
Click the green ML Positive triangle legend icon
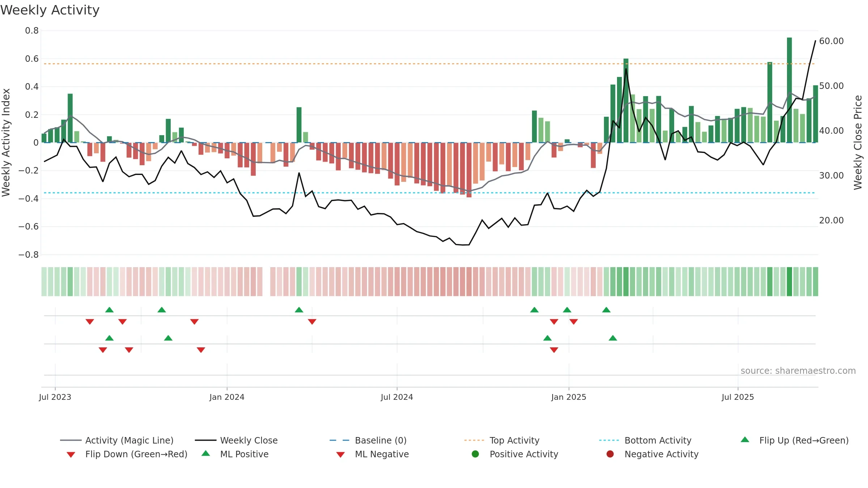(205, 453)
